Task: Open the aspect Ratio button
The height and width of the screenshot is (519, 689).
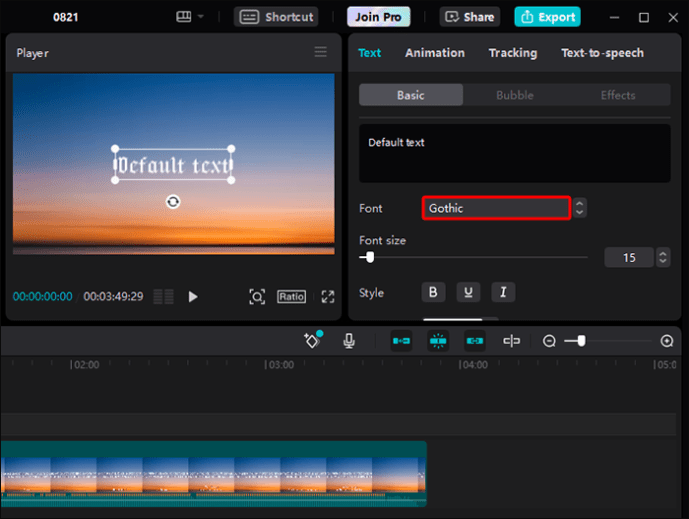Action: pos(291,297)
